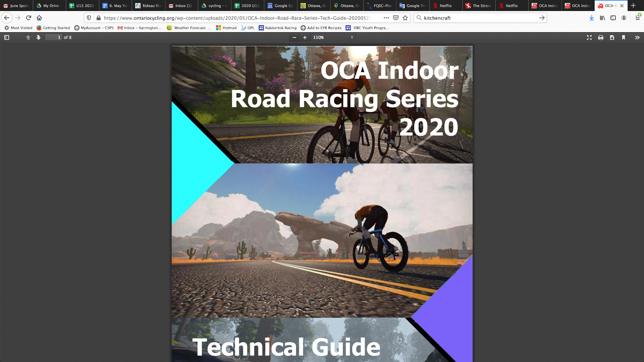Open the Nakkertok Racing bookmark
The image size is (644, 362).
(277, 28)
